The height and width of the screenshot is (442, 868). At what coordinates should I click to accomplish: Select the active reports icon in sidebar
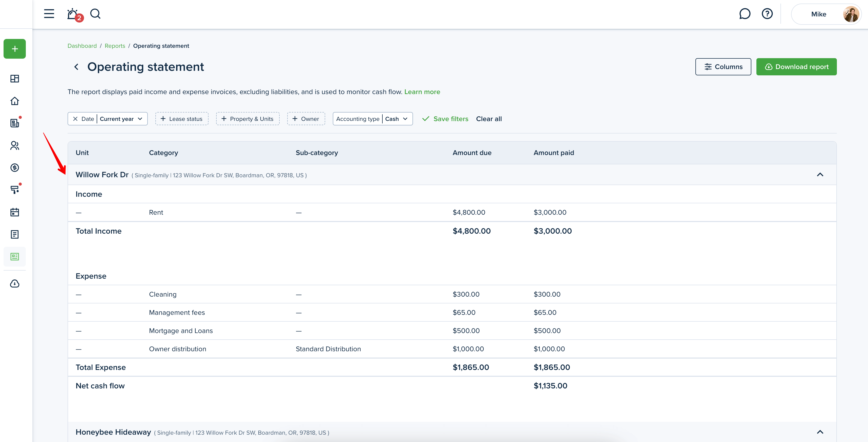[15, 257]
